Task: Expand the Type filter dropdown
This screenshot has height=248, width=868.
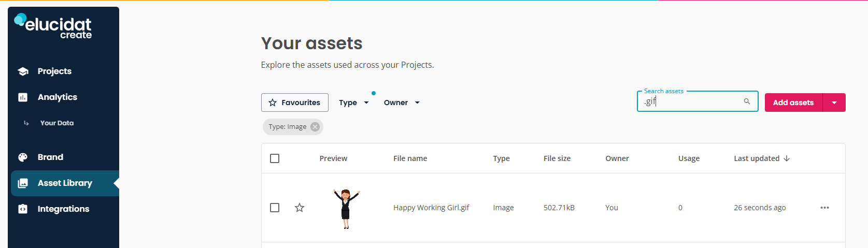Action: (x=354, y=103)
